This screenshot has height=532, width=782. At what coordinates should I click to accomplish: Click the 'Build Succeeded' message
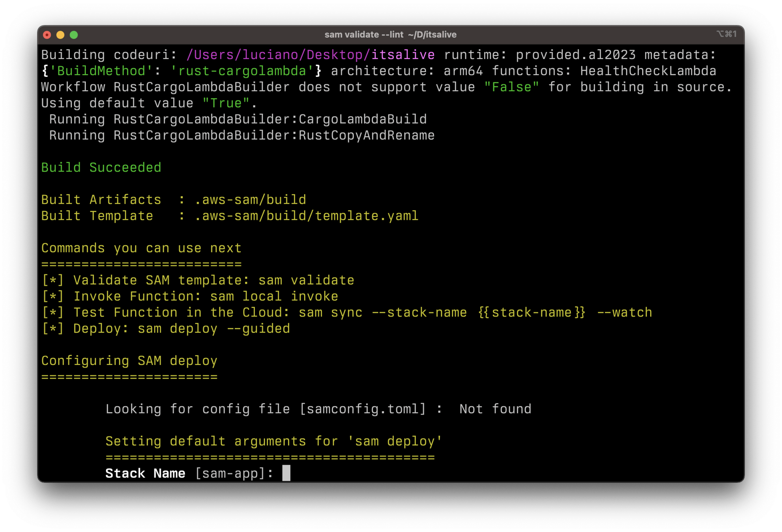click(101, 167)
